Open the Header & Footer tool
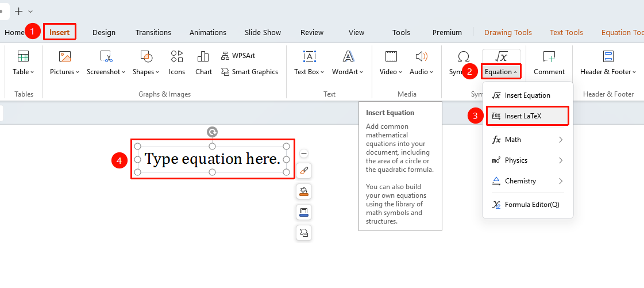 pyautogui.click(x=608, y=63)
